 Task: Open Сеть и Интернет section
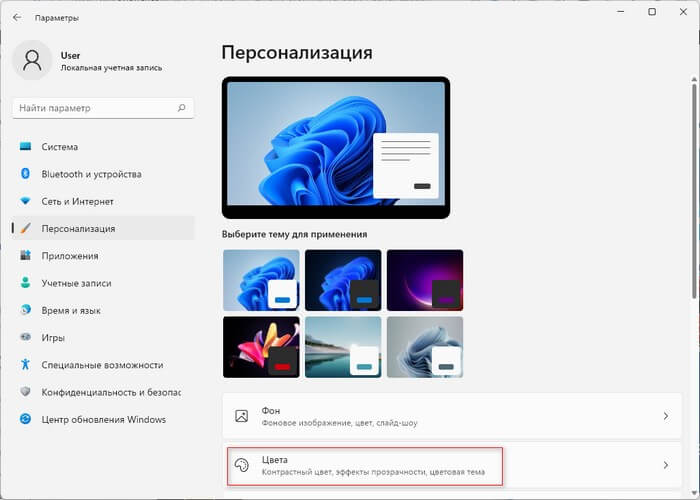click(x=103, y=201)
